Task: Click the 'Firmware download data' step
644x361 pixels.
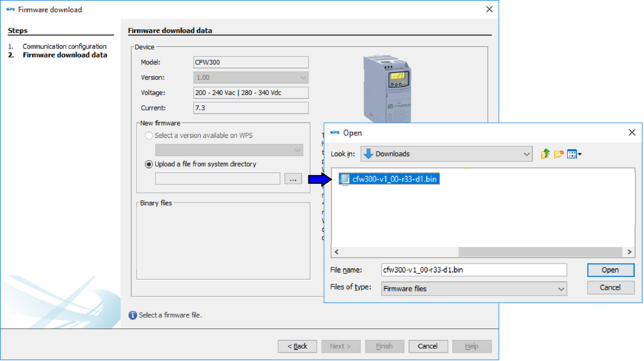Action: [x=65, y=55]
